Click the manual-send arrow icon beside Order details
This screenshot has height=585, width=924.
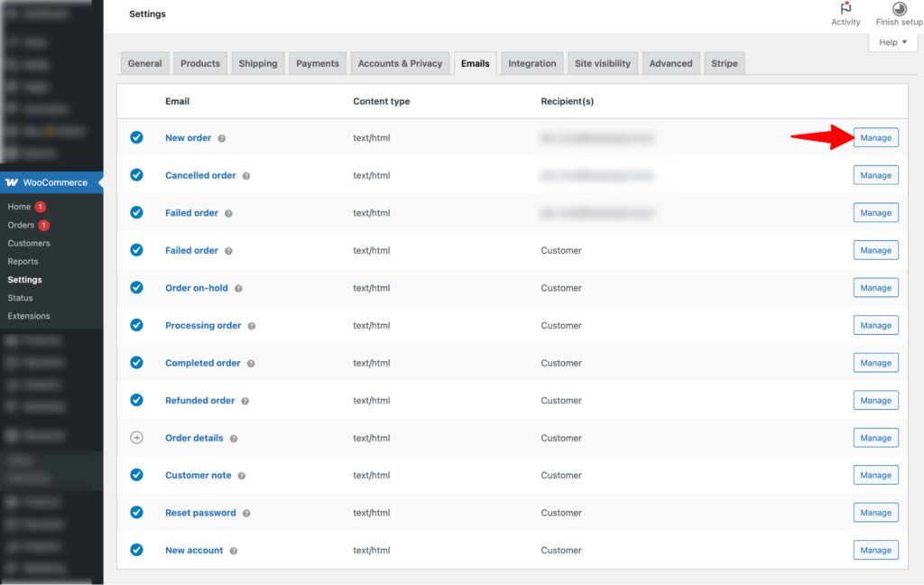pyautogui.click(x=137, y=437)
